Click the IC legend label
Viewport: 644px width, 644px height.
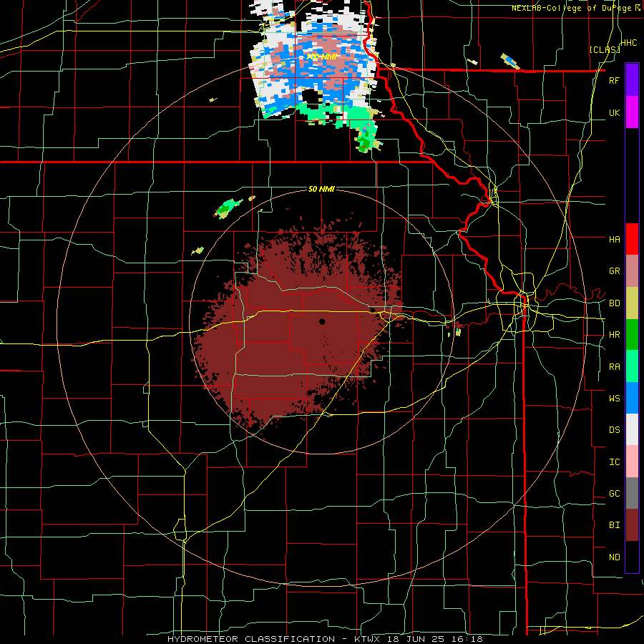614,462
